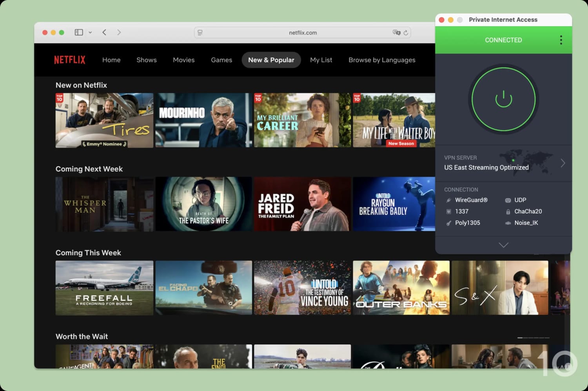Go back in Safari
Viewport: 588px width, 391px height.
(104, 33)
